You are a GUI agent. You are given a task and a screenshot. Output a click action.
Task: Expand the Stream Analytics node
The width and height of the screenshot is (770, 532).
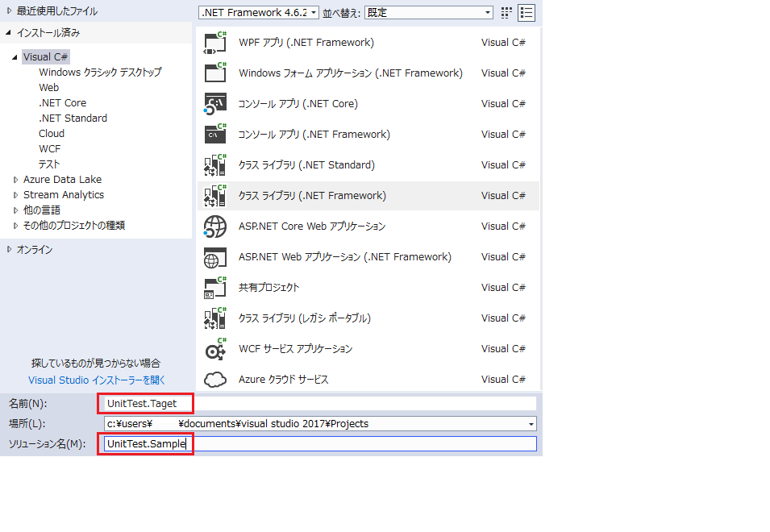click(15, 195)
